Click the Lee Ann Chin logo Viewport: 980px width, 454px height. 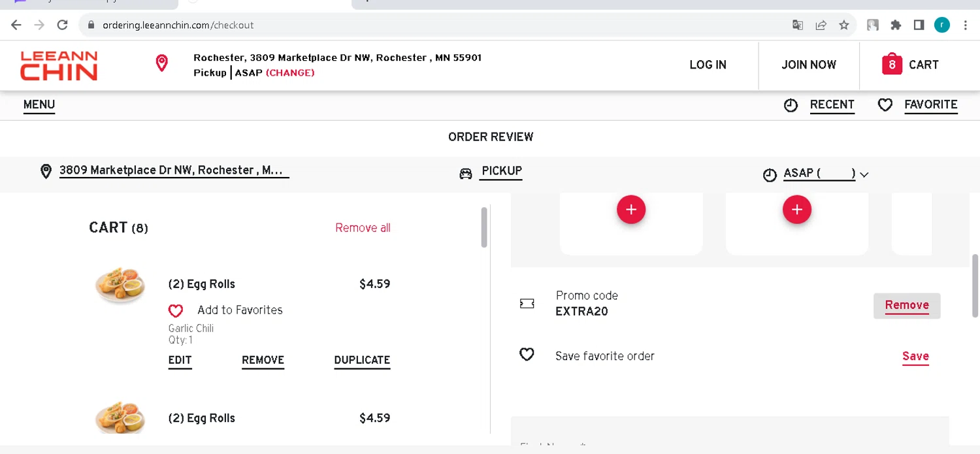click(59, 65)
